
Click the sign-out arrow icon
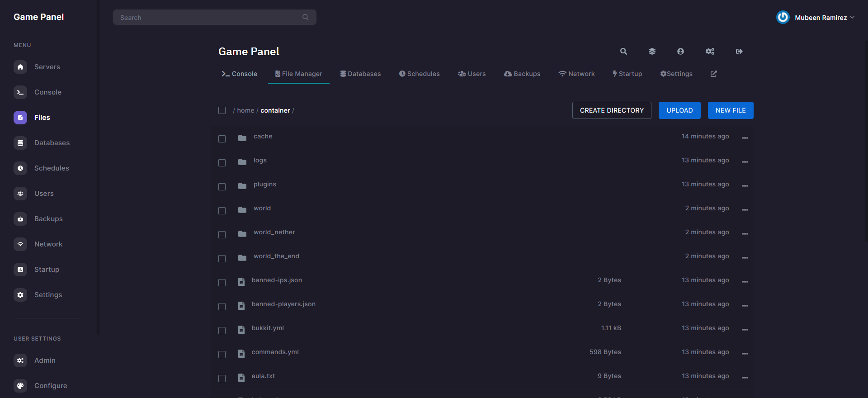(x=739, y=52)
